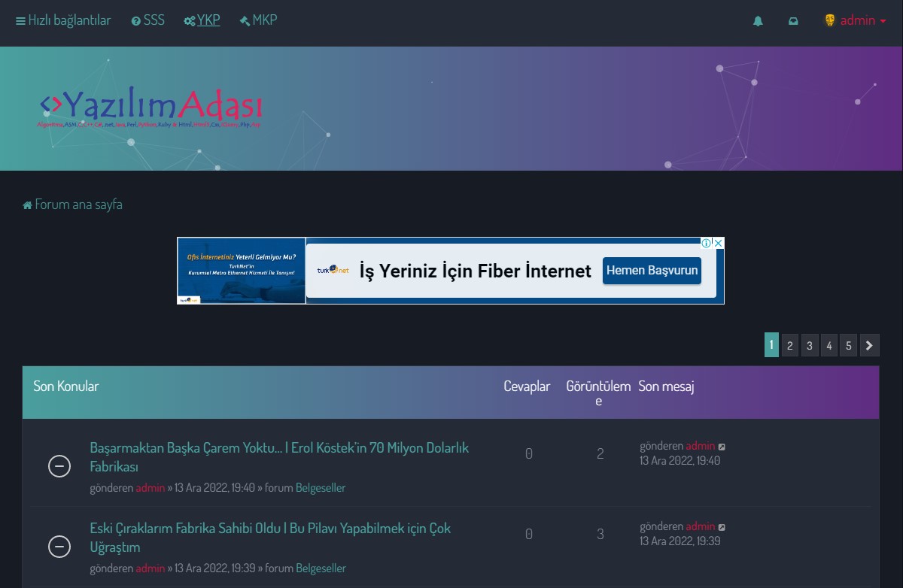The width and height of the screenshot is (903, 588).
Task: Open the private messages inbox icon
Action: [793, 21]
